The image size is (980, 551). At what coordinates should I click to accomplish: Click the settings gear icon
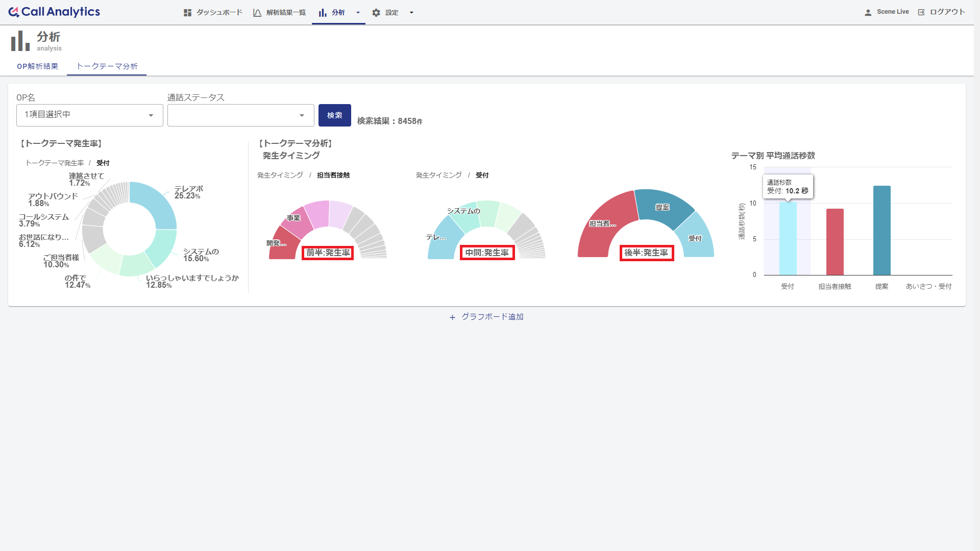[x=376, y=13]
